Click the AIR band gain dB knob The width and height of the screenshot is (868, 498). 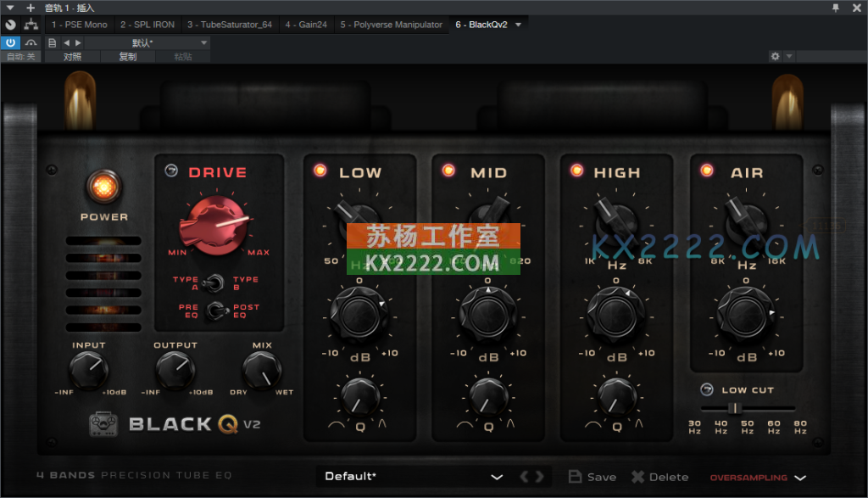point(746,315)
